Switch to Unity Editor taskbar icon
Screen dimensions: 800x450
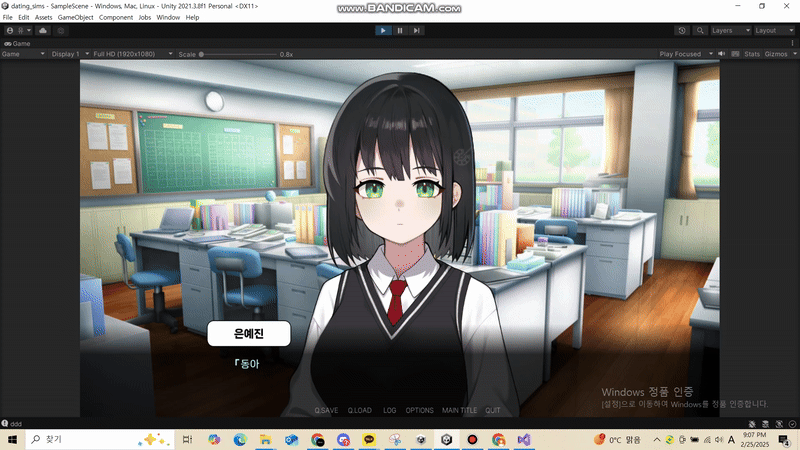(x=446, y=439)
